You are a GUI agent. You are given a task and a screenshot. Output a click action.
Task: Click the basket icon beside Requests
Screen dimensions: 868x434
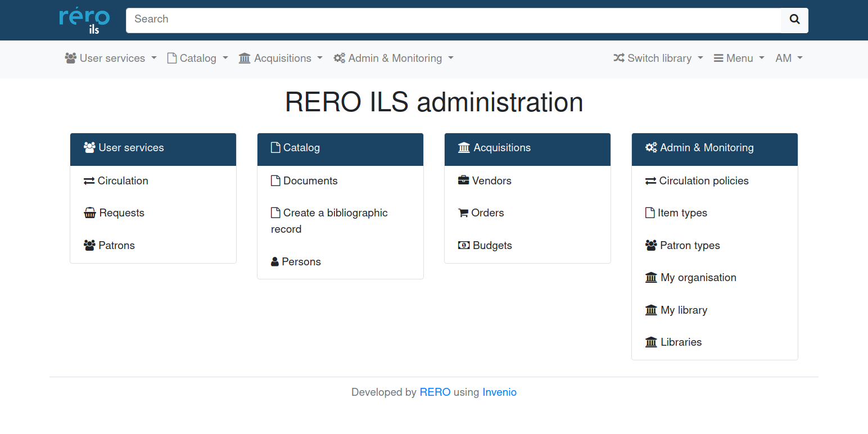pyautogui.click(x=89, y=213)
